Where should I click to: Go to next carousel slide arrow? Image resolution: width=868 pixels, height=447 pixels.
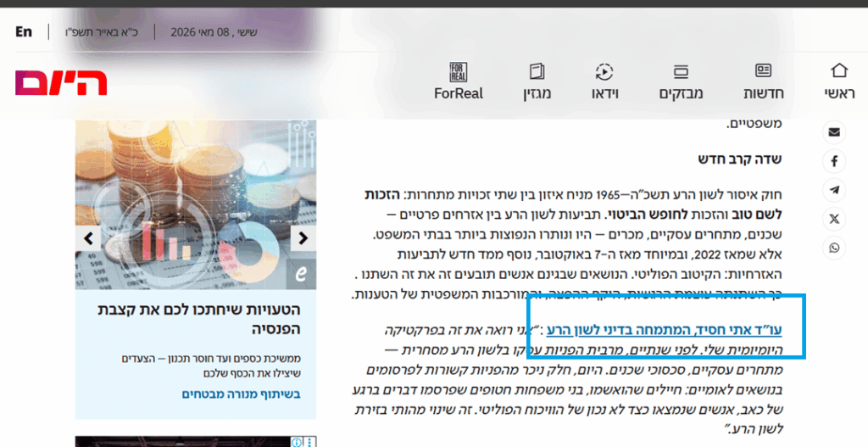click(303, 238)
